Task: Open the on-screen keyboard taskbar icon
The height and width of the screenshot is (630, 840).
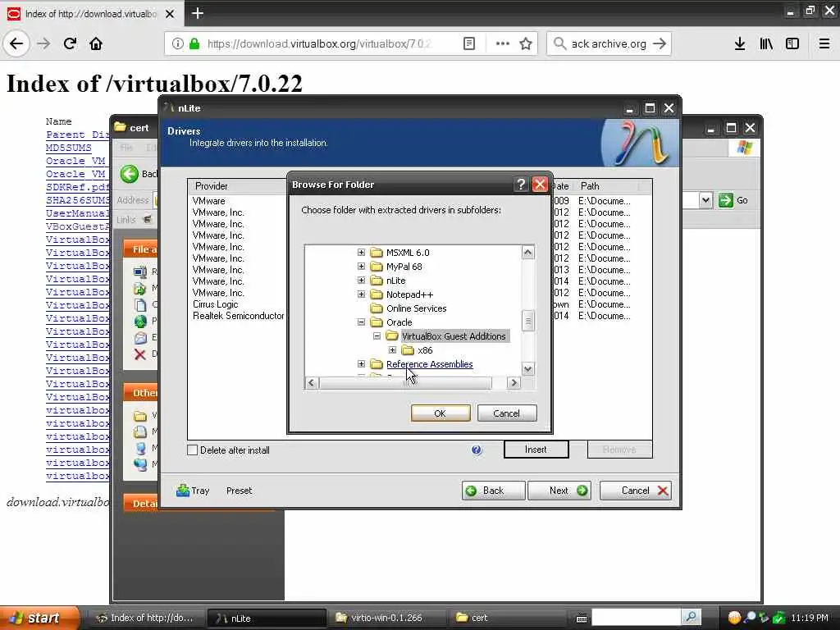Action: point(582,619)
